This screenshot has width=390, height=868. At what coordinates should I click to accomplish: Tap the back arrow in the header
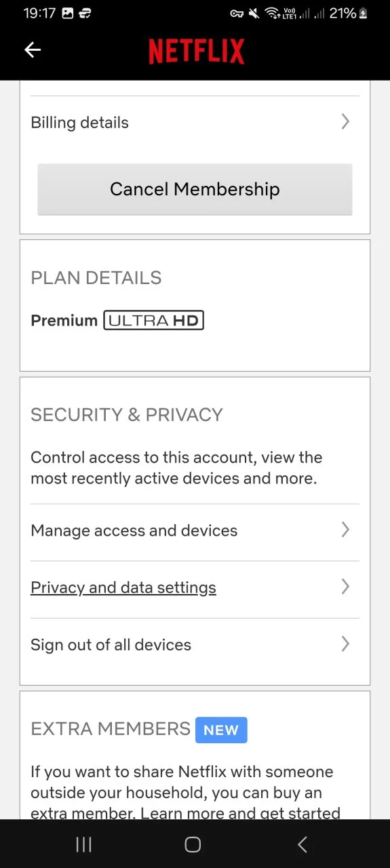33,50
